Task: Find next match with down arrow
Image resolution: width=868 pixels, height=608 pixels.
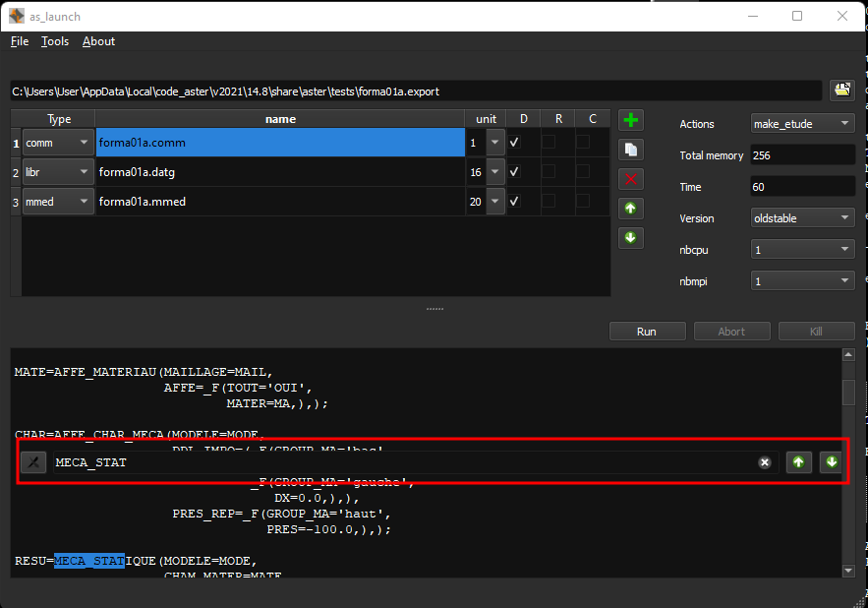Action: (831, 462)
